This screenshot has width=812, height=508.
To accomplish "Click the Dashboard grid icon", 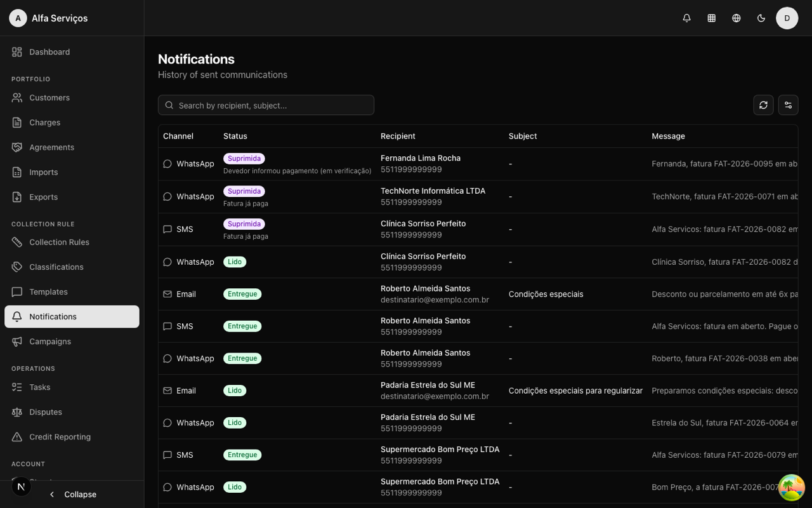I will (17, 52).
